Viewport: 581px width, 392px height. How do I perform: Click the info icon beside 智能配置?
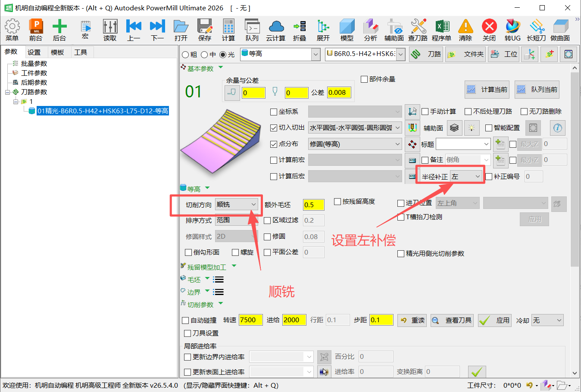click(558, 128)
